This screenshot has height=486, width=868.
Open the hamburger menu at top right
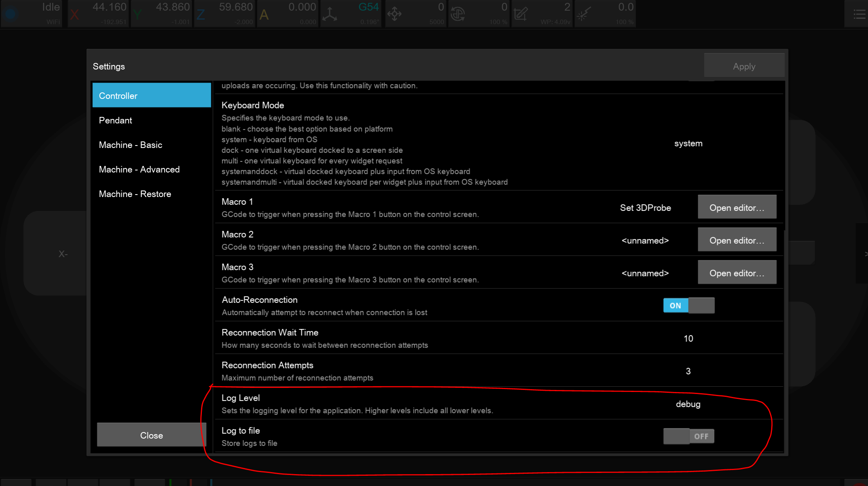(x=859, y=14)
